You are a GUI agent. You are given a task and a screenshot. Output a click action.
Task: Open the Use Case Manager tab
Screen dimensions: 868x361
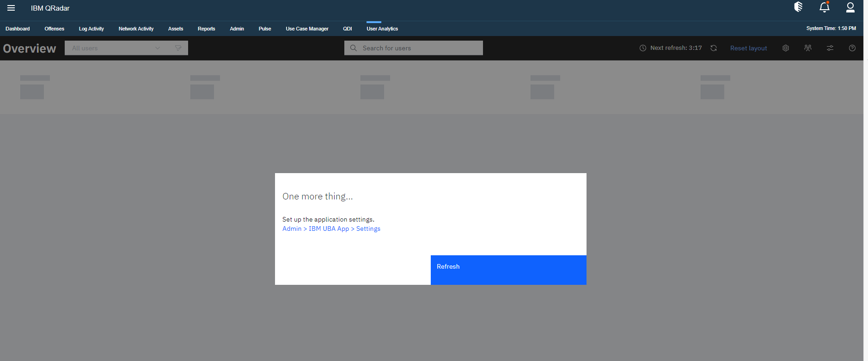pyautogui.click(x=307, y=29)
